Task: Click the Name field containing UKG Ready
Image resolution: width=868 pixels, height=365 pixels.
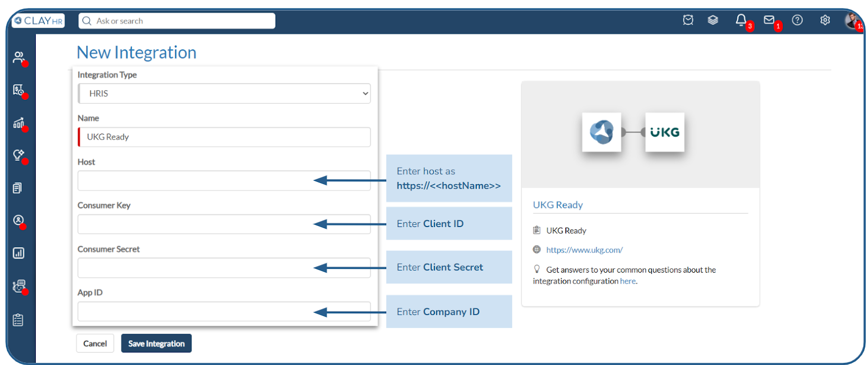Action: pyautogui.click(x=225, y=137)
